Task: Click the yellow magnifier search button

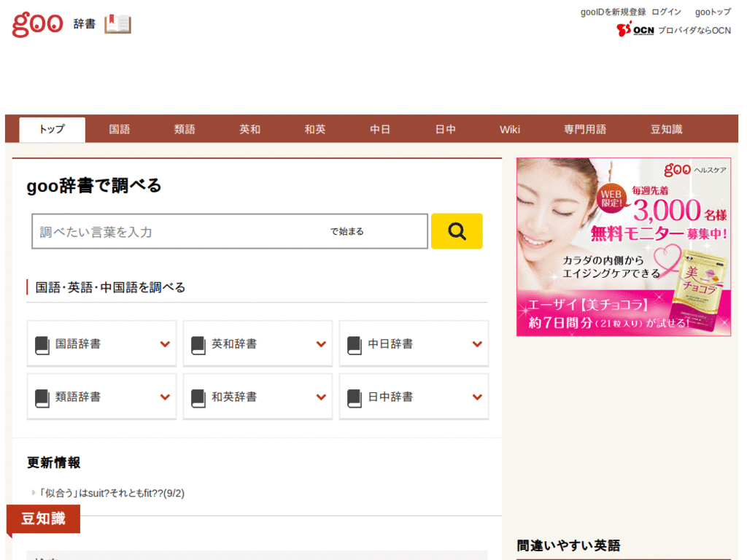Action: (x=457, y=231)
